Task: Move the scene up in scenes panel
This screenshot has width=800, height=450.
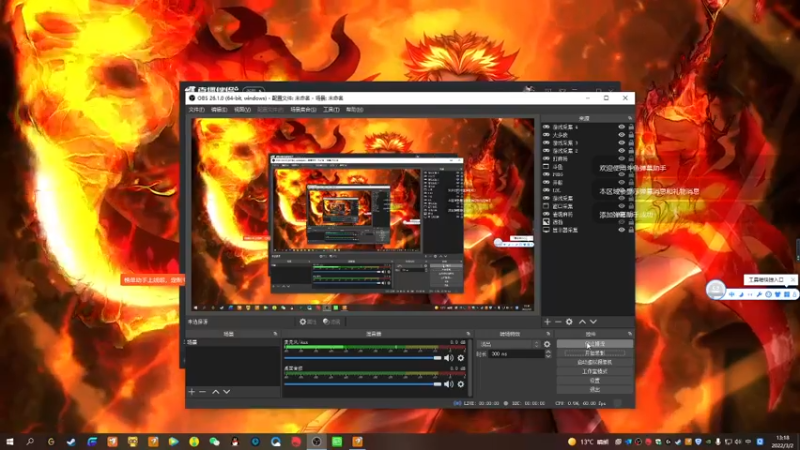Action: pyautogui.click(x=216, y=392)
